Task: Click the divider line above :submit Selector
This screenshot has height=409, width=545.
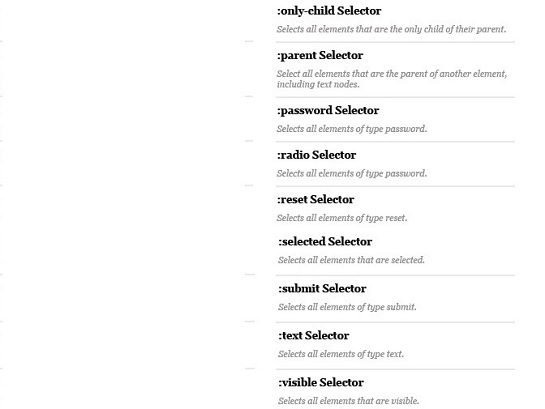Action: click(396, 276)
